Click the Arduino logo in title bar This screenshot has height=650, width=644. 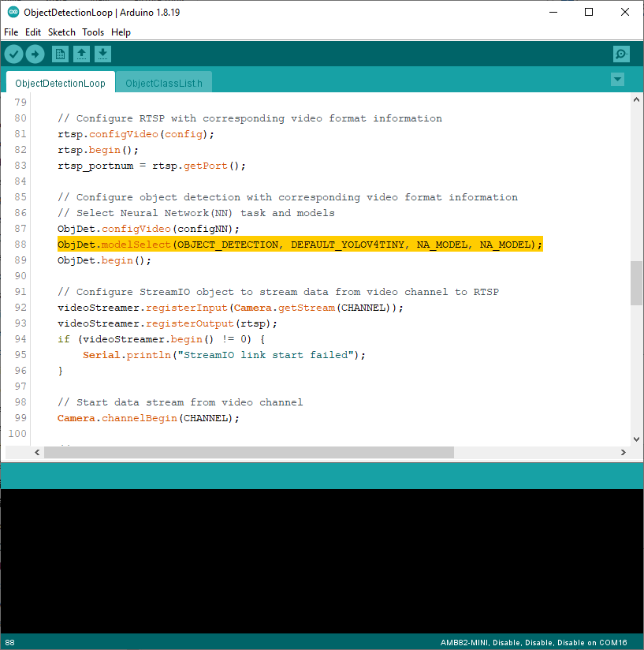[12, 13]
